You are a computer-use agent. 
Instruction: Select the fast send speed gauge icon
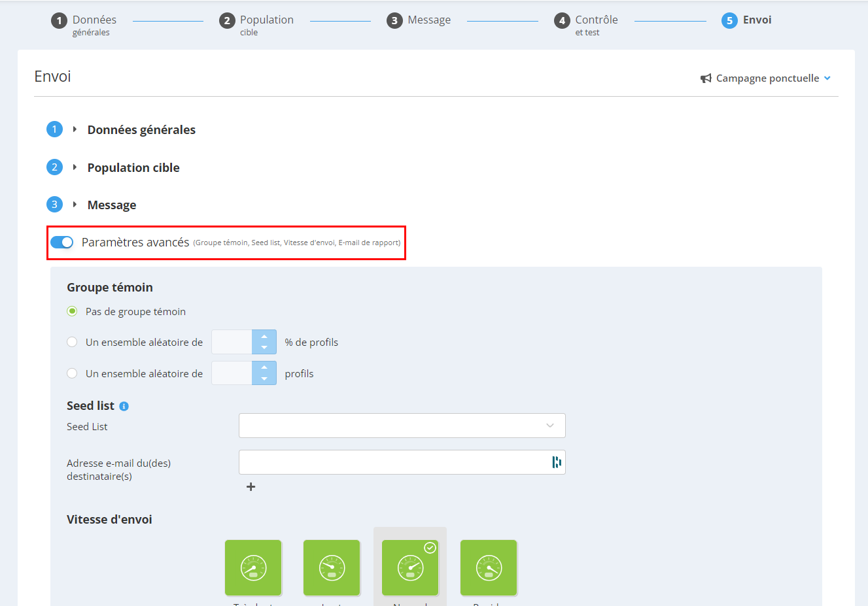click(489, 567)
